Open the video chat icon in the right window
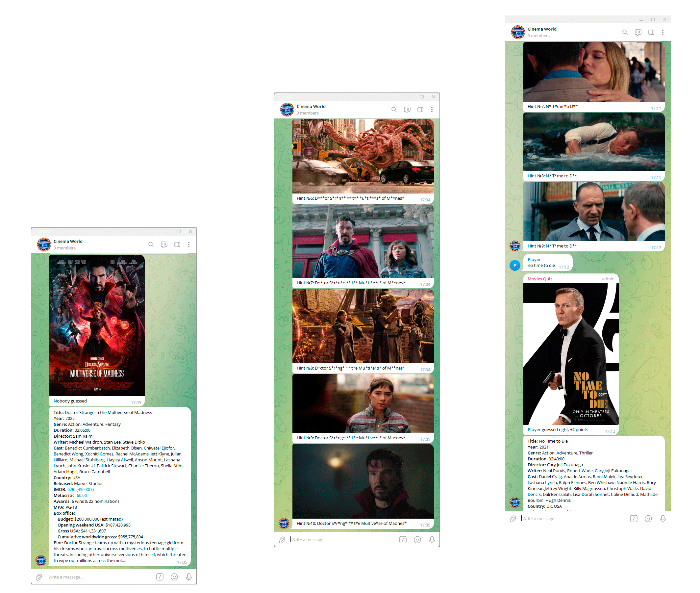The height and width of the screenshot is (593, 700). (638, 33)
